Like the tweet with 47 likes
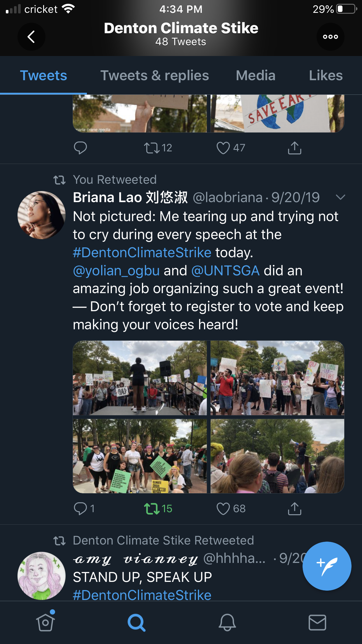Screen dimensions: 362x644 pos(223,148)
